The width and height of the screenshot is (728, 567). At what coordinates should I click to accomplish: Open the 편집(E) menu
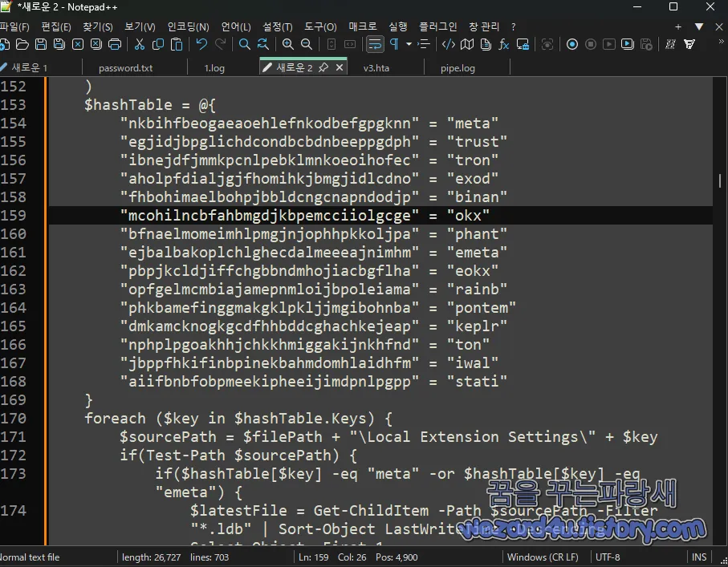[56, 27]
